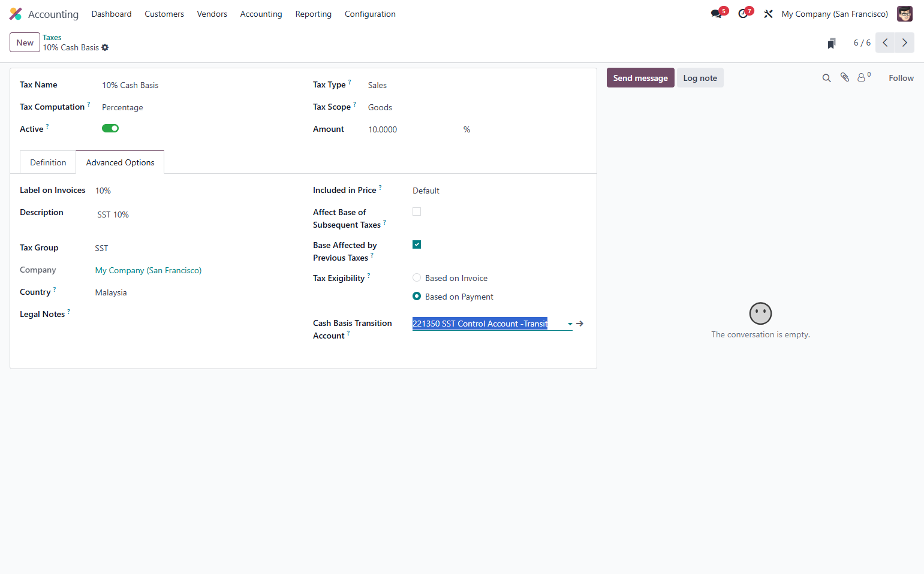
Task: Select the Based on Invoice radio option
Action: pyautogui.click(x=417, y=277)
